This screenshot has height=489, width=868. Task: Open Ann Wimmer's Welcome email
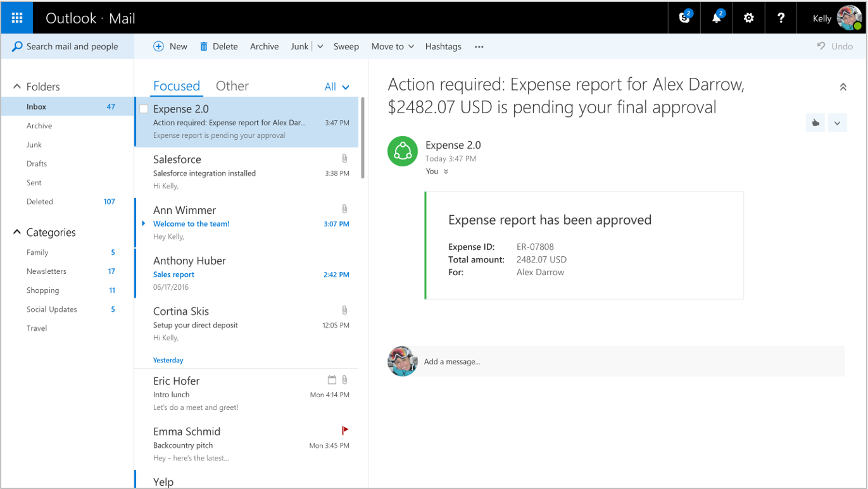coord(247,223)
